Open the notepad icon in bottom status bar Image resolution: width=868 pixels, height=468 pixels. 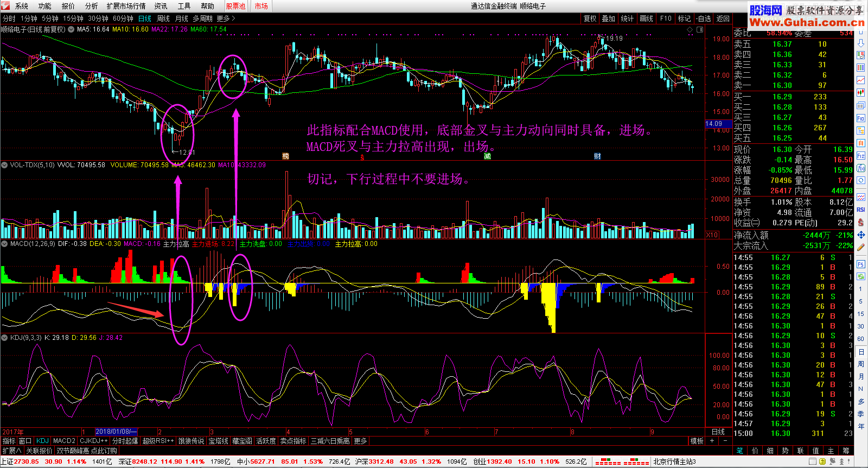[x=813, y=461]
